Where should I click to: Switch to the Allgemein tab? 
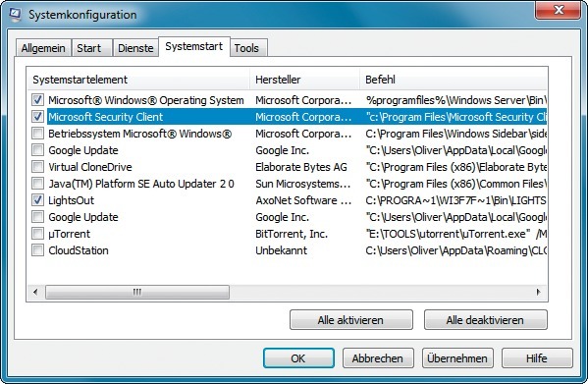point(43,48)
